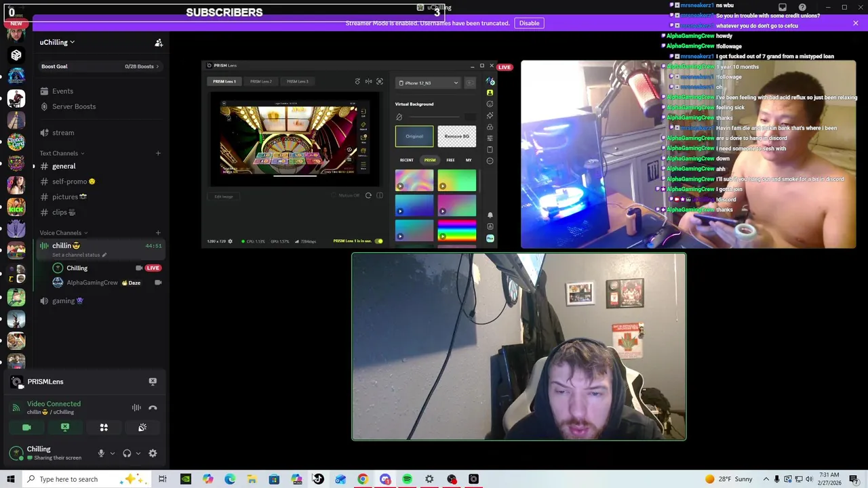Mute the microphone in Discord user panel

tap(101, 453)
